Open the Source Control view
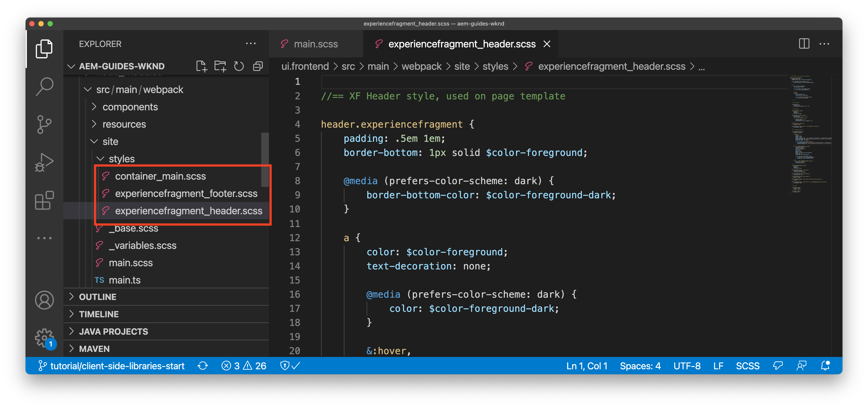Image resolution: width=868 pixels, height=408 pixels. pos(44,124)
